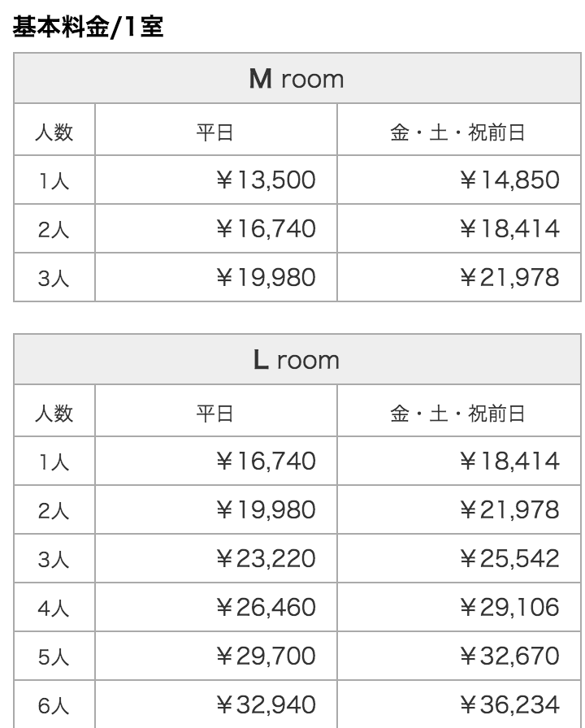Click the 基本料金/1室 heading

tap(88, 27)
